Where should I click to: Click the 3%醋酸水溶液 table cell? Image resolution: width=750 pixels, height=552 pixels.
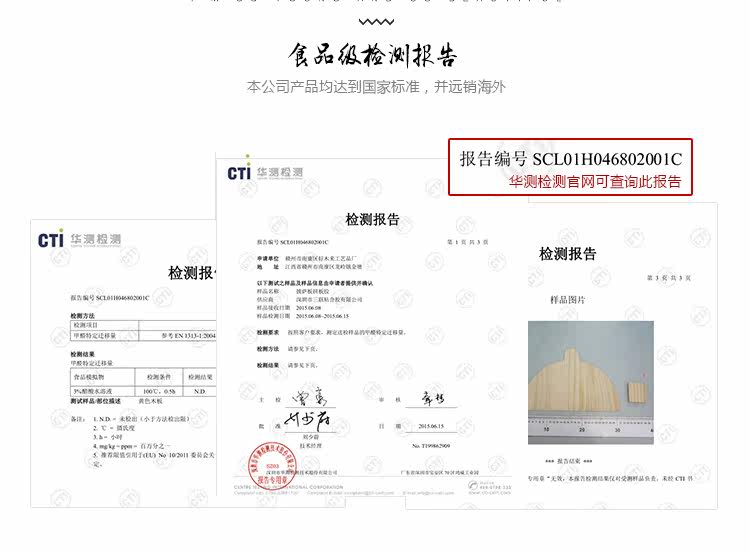[x=102, y=391]
